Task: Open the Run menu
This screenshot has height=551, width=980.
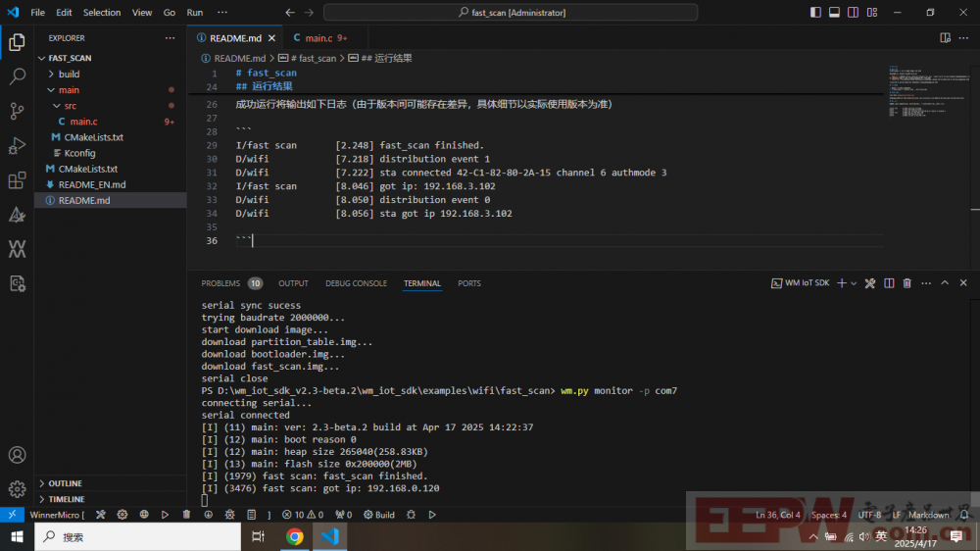Action: (195, 13)
